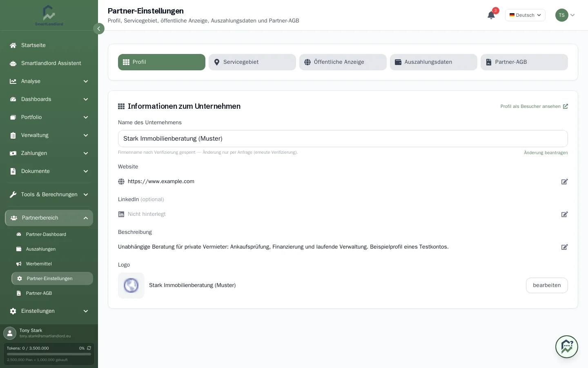588x368 pixels.
Task: Expand the Portfolio menu
Action: [x=49, y=117]
